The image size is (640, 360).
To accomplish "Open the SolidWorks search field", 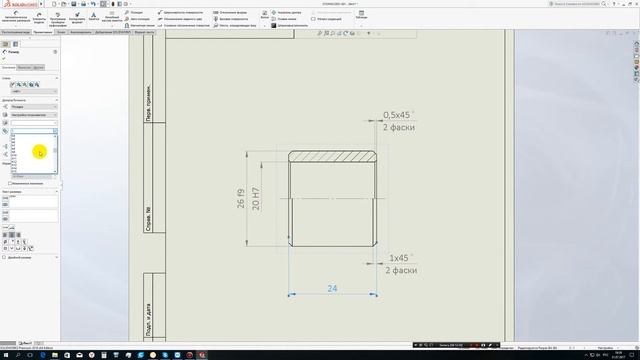I will tap(578, 4).
